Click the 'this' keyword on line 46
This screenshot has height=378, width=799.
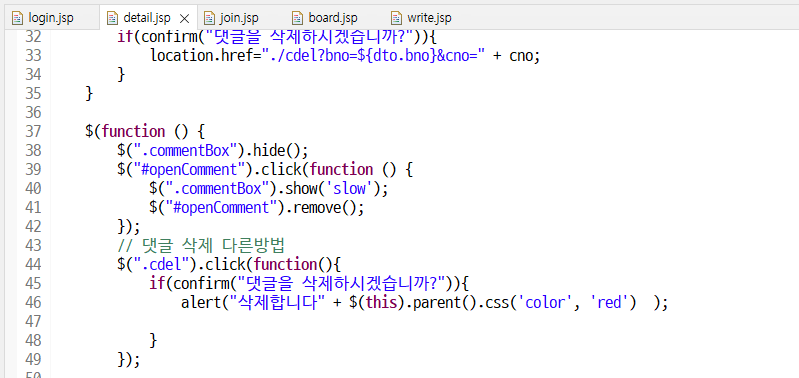[x=382, y=303]
